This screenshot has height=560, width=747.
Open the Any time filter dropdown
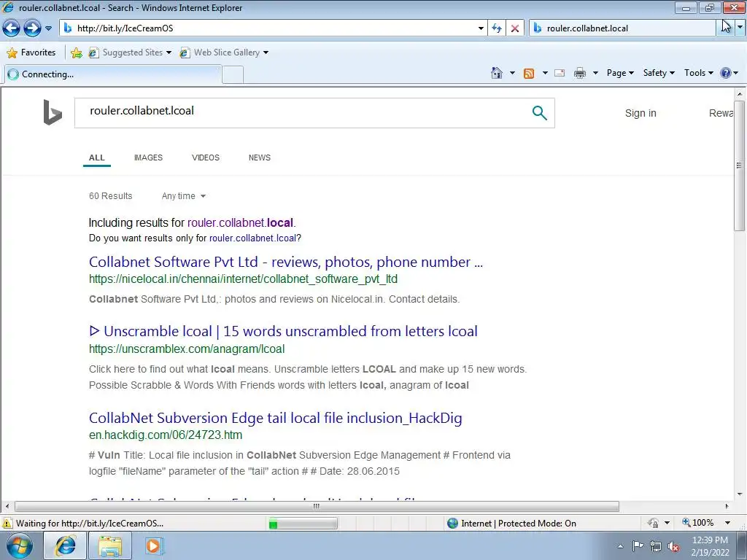point(183,196)
